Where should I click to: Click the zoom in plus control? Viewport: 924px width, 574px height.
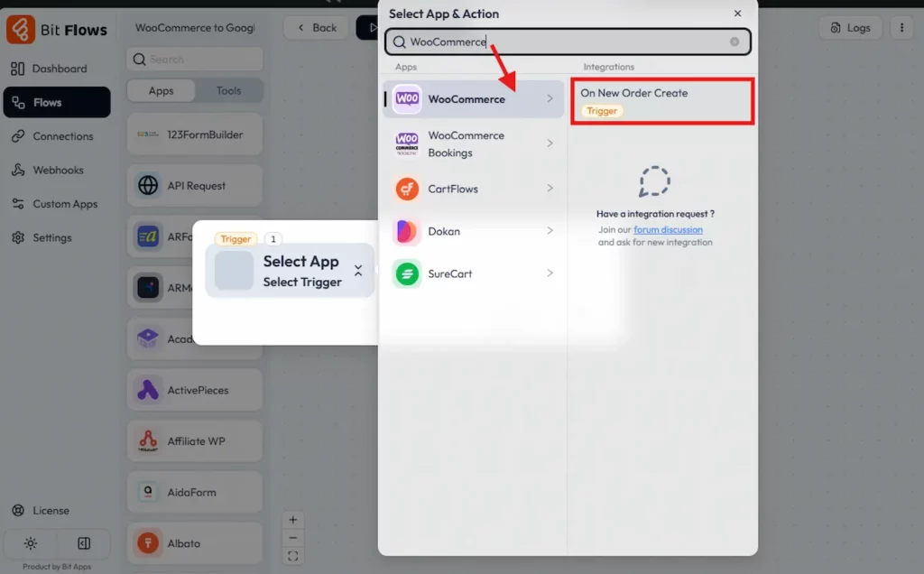click(x=292, y=521)
